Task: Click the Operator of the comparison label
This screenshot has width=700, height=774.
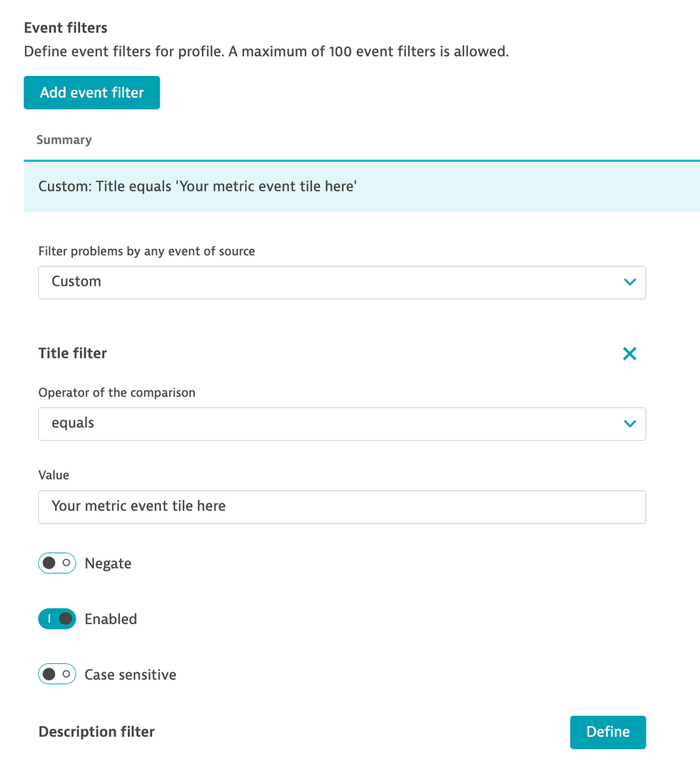Action: pos(117,393)
